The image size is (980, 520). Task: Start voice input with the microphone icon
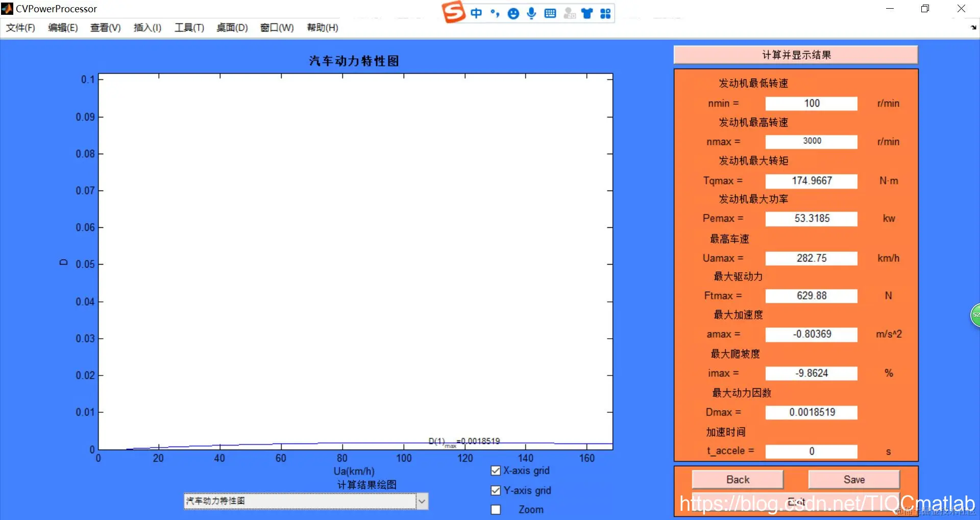(531, 13)
